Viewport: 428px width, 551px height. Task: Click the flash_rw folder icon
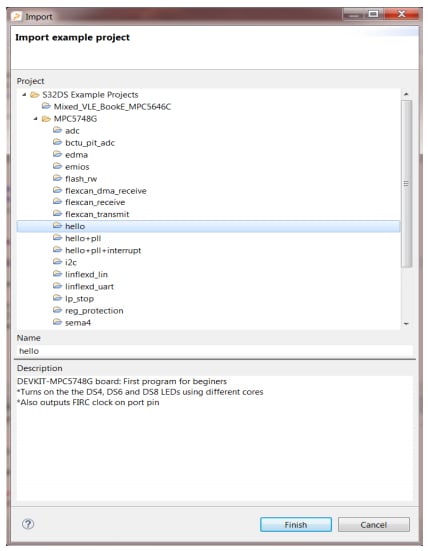pos(57,178)
